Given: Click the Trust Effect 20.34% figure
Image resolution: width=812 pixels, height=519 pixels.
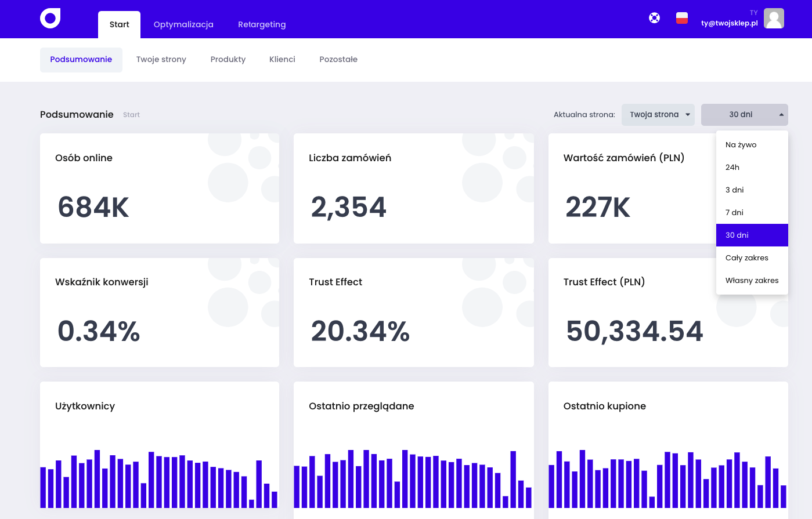Looking at the screenshot, I should [x=360, y=331].
